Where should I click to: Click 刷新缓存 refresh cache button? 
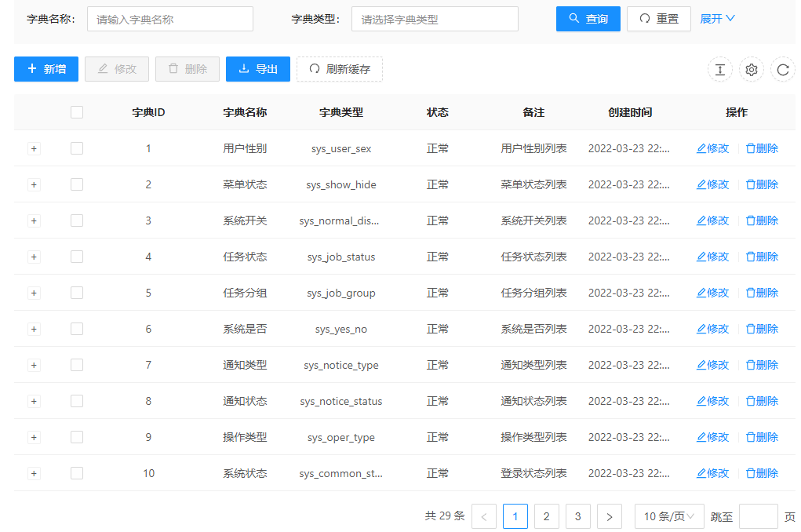click(339, 69)
